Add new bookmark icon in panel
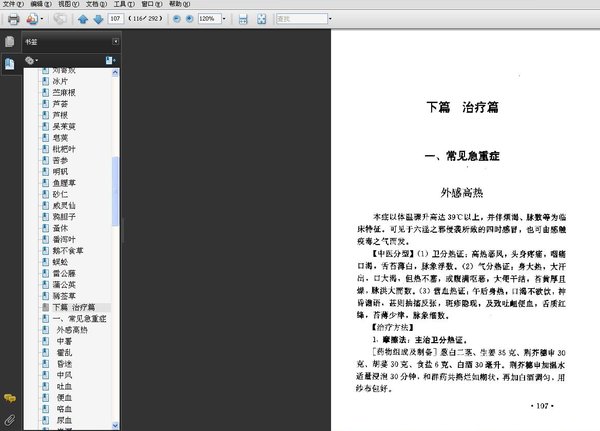 point(111,60)
